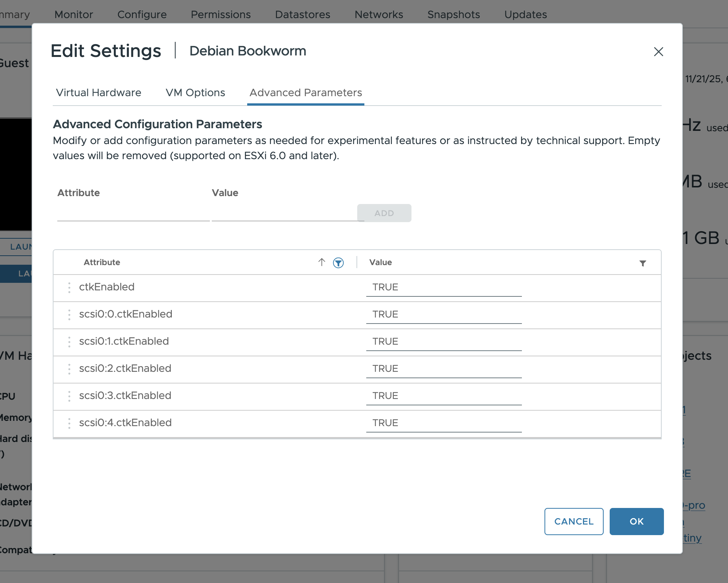The height and width of the screenshot is (583, 728).
Task: Edit the ctkEnabled TRUE value field
Action: [x=444, y=287]
